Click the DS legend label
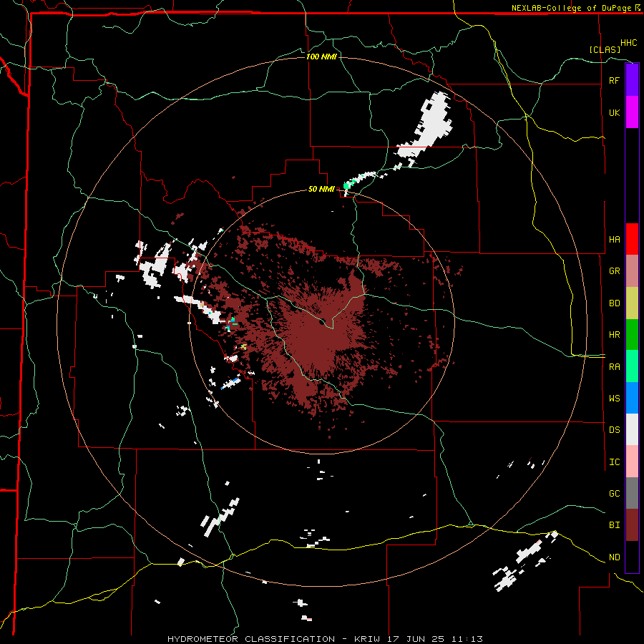The image size is (644, 644). [x=614, y=430]
